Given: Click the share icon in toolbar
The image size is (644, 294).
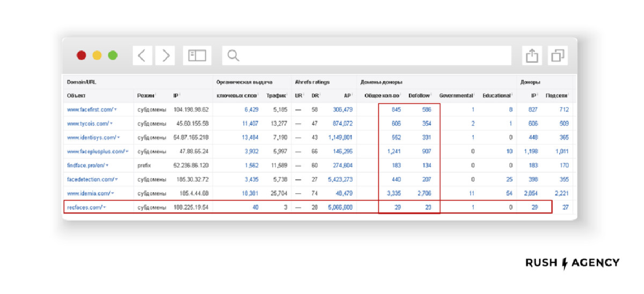Looking at the screenshot, I should point(532,55).
